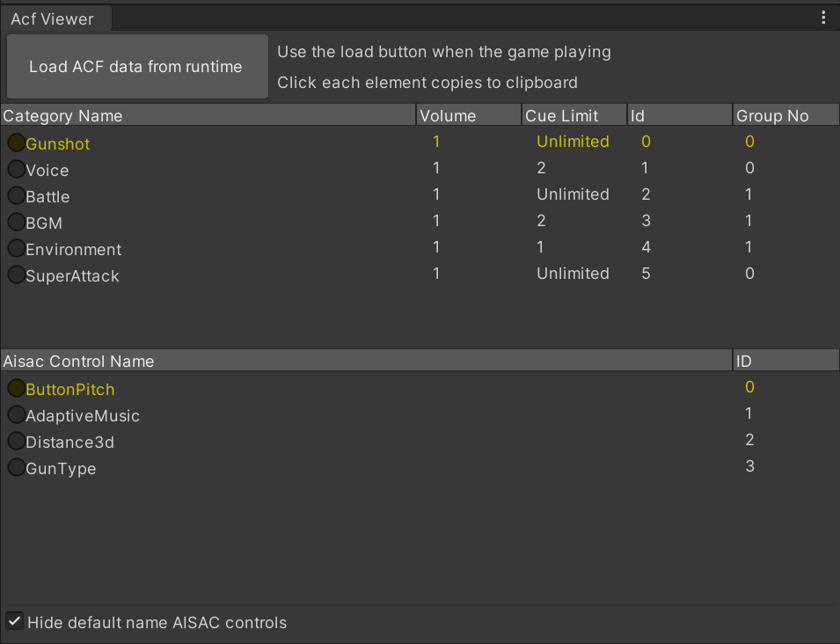The height and width of the screenshot is (644, 840).
Task: Toggle hide default name AISAC controls
Action: tap(14, 620)
